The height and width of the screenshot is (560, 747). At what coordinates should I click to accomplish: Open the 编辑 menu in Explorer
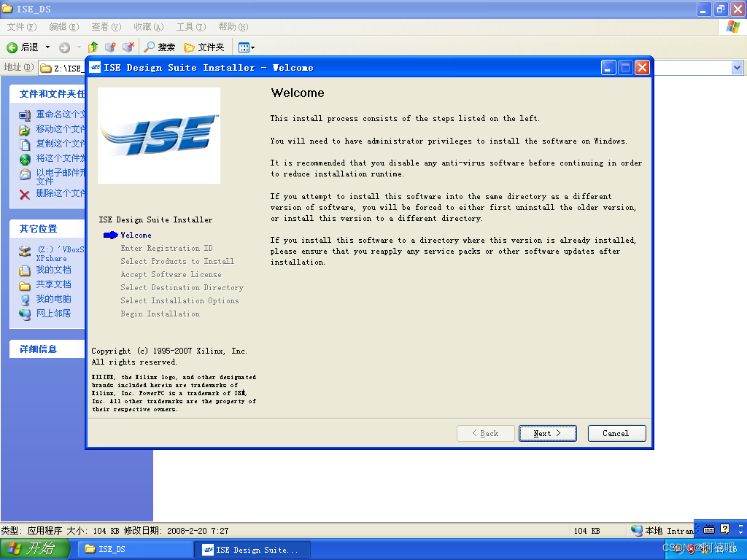pyautogui.click(x=64, y=27)
